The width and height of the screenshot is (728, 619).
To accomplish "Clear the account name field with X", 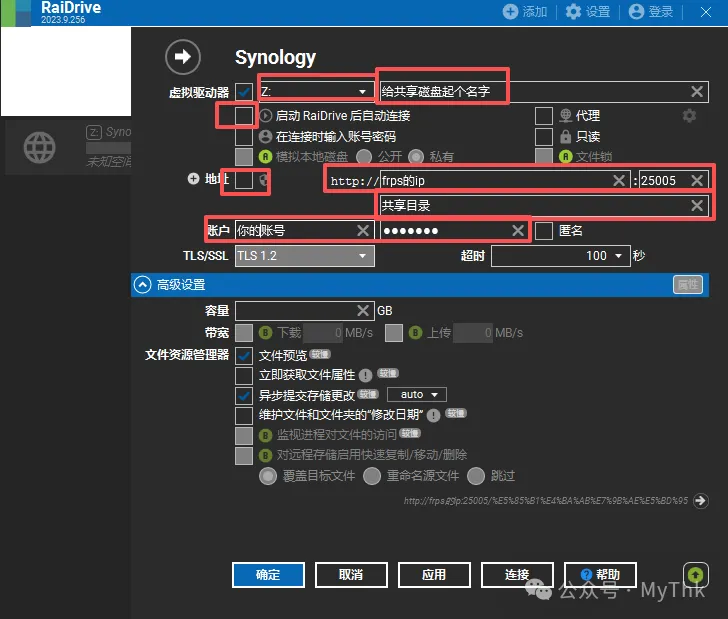I will (x=363, y=231).
